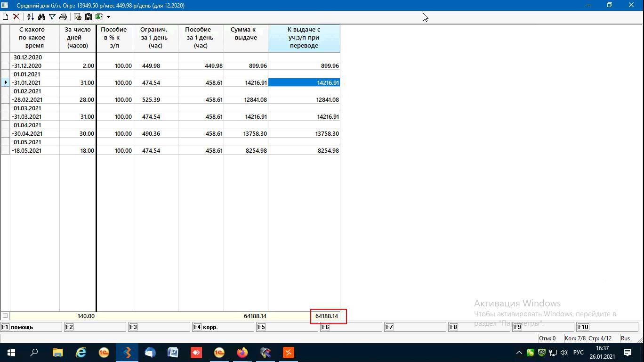Click the F6 function key button
Screen dimensions: 644x362
(351, 327)
